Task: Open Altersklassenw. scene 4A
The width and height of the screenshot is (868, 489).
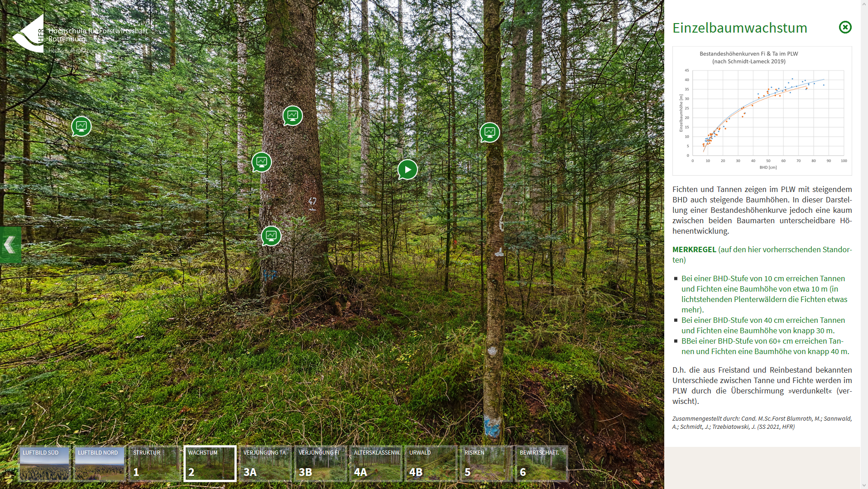Action: pos(376,464)
